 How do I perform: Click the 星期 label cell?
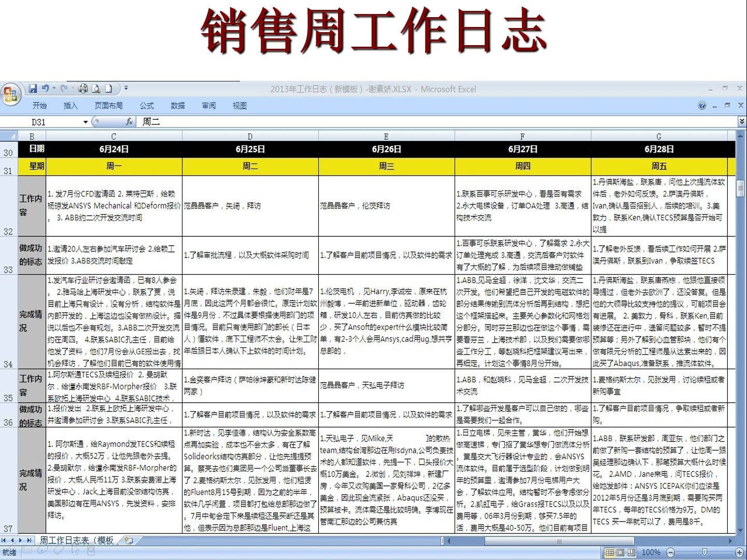[32, 166]
